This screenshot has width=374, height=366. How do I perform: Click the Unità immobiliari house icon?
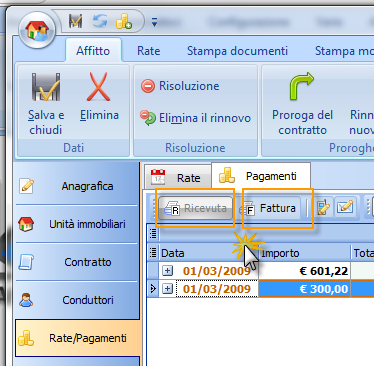pyautogui.click(x=26, y=224)
